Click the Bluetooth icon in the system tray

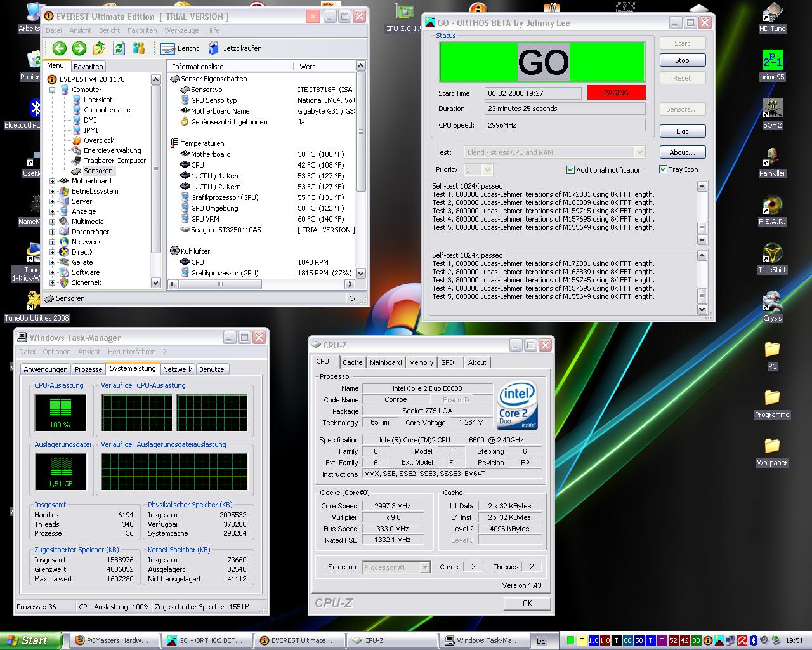pyautogui.click(x=754, y=640)
